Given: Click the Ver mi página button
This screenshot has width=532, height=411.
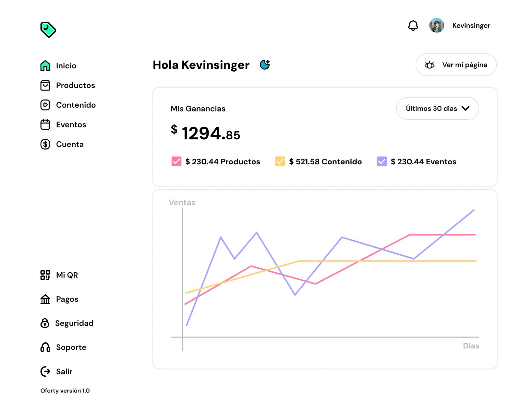Looking at the screenshot, I should click(x=456, y=65).
